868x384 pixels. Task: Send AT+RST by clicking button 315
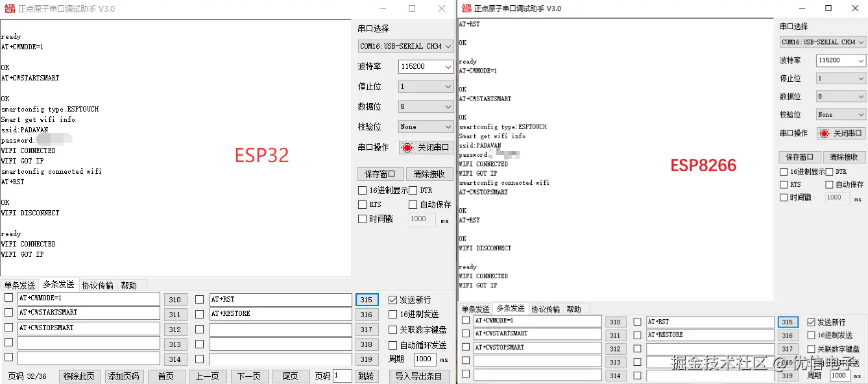point(367,299)
